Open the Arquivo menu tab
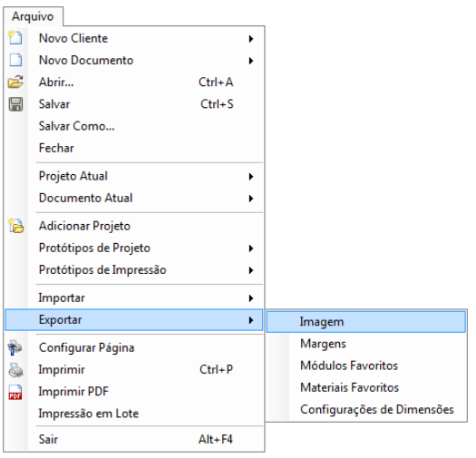Screen dimensions: 476x458 coord(33,16)
